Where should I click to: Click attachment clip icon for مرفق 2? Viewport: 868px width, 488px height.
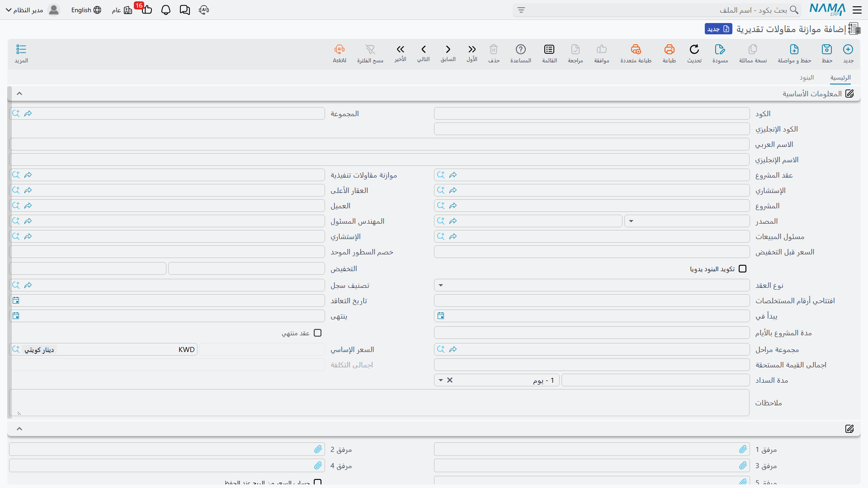click(x=318, y=449)
